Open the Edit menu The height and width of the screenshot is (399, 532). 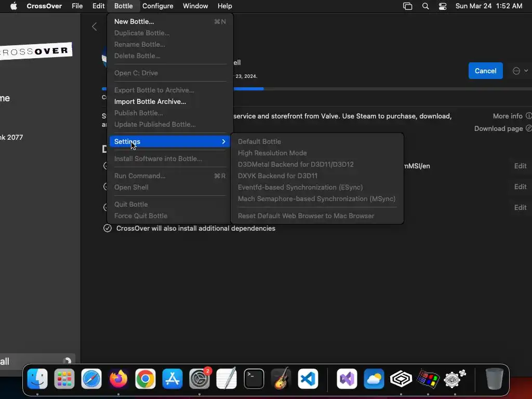click(98, 6)
